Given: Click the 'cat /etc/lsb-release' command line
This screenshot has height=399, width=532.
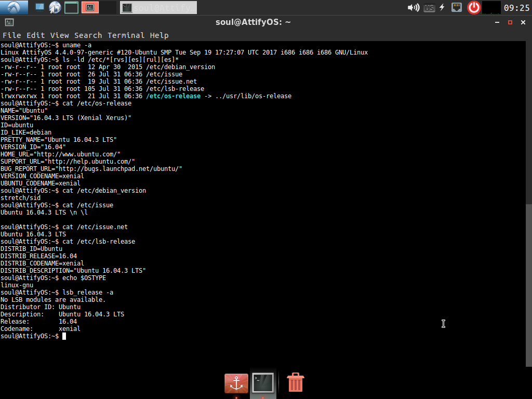Looking at the screenshot, I should click(68, 242).
